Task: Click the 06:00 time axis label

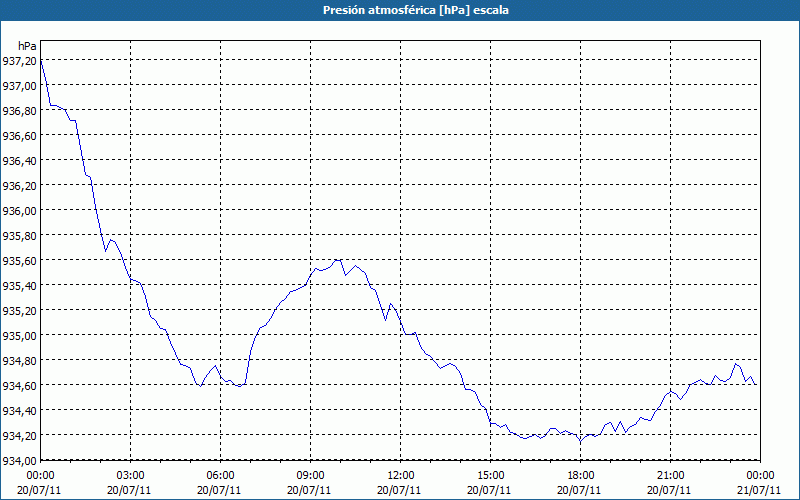Action: click(221, 476)
